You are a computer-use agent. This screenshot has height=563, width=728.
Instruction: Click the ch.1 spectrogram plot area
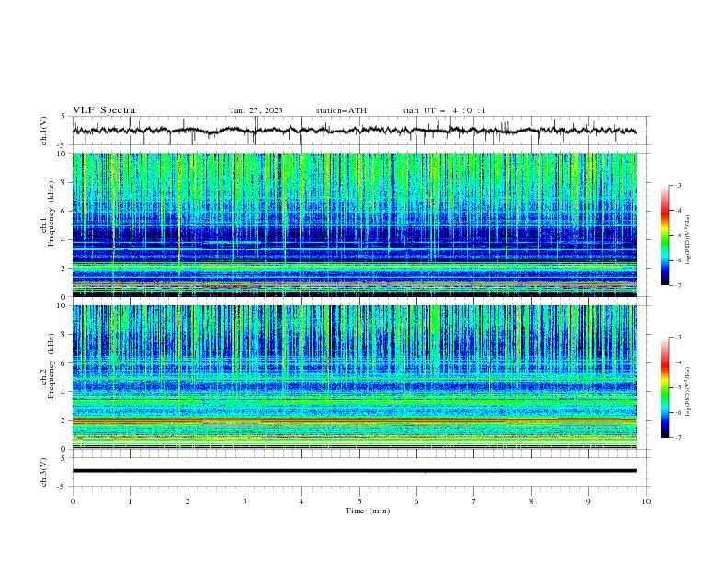coord(354,224)
